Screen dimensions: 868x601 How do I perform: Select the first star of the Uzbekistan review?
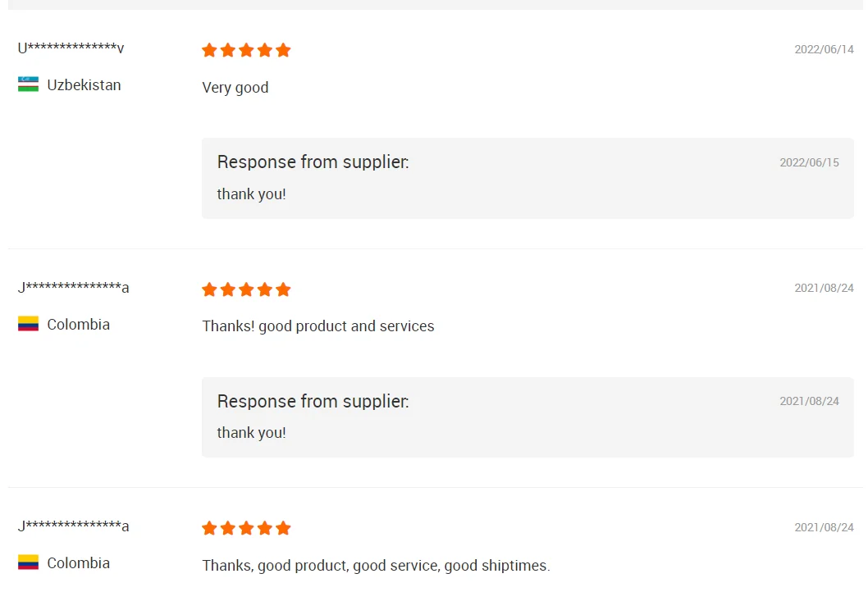pos(209,50)
